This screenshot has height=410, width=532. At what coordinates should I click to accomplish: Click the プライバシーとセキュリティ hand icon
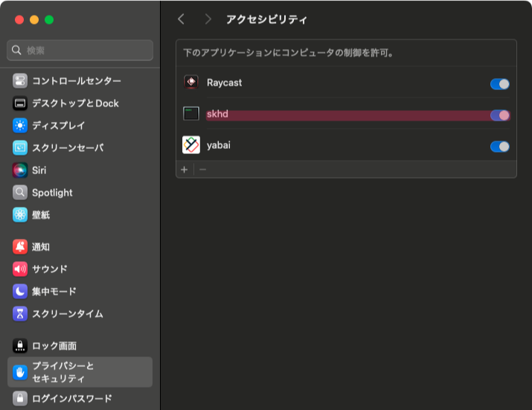pos(20,372)
